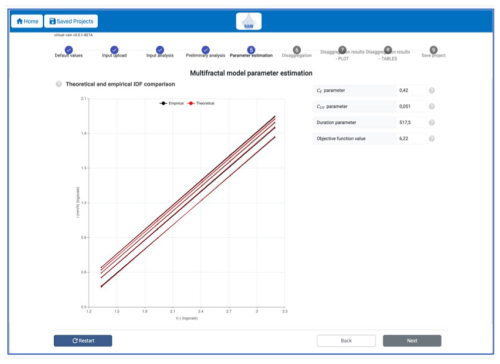Select the Preliminary analysis step circle
The image size is (500, 364).
click(x=206, y=50)
